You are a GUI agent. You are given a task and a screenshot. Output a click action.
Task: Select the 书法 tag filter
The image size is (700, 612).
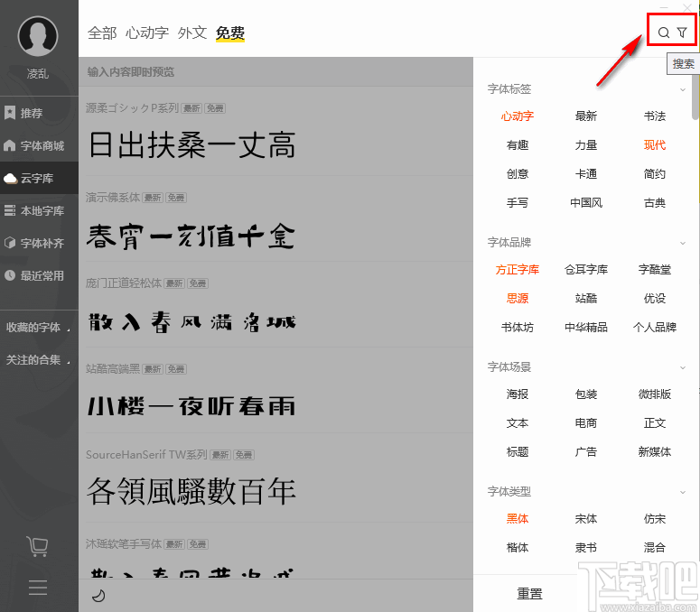coord(655,116)
